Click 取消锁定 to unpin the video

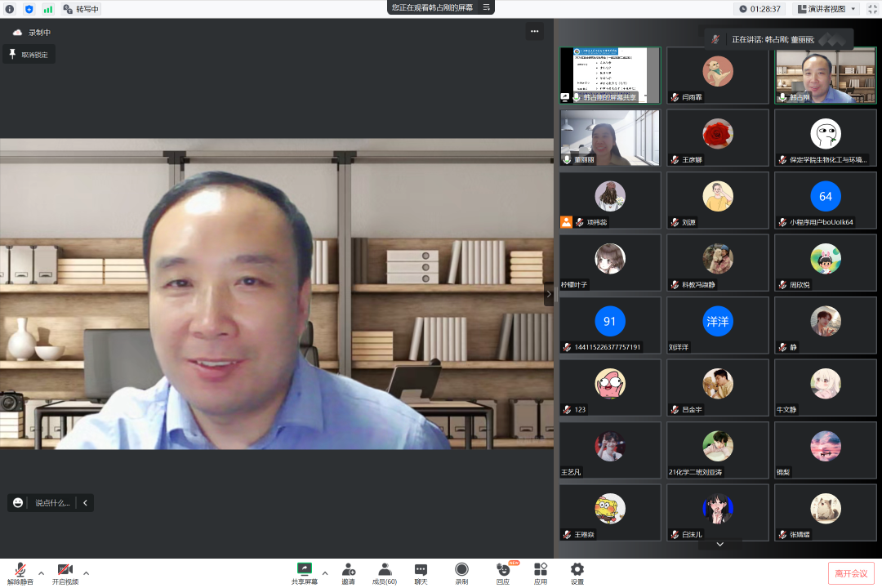click(29, 55)
